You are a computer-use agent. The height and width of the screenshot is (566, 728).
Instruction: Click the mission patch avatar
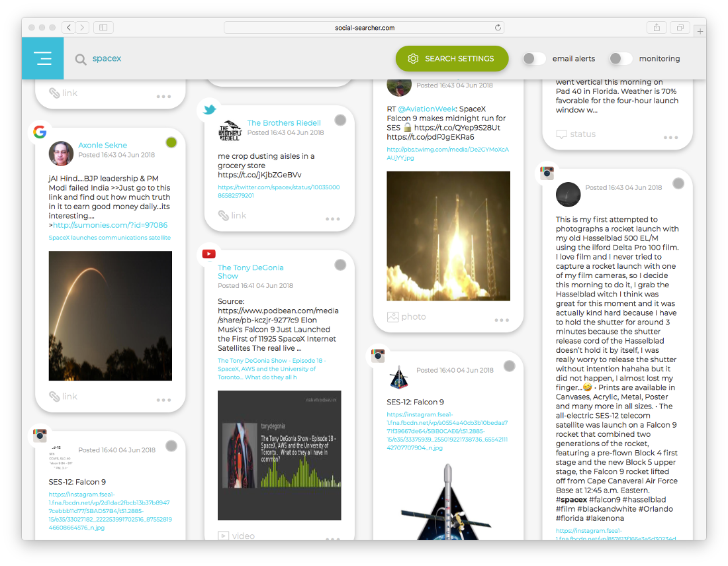point(399,377)
